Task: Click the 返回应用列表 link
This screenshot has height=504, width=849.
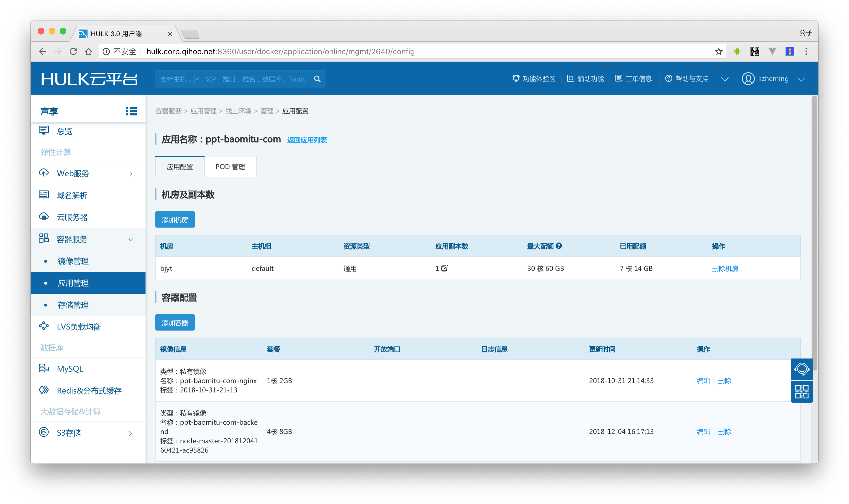Action: point(307,140)
